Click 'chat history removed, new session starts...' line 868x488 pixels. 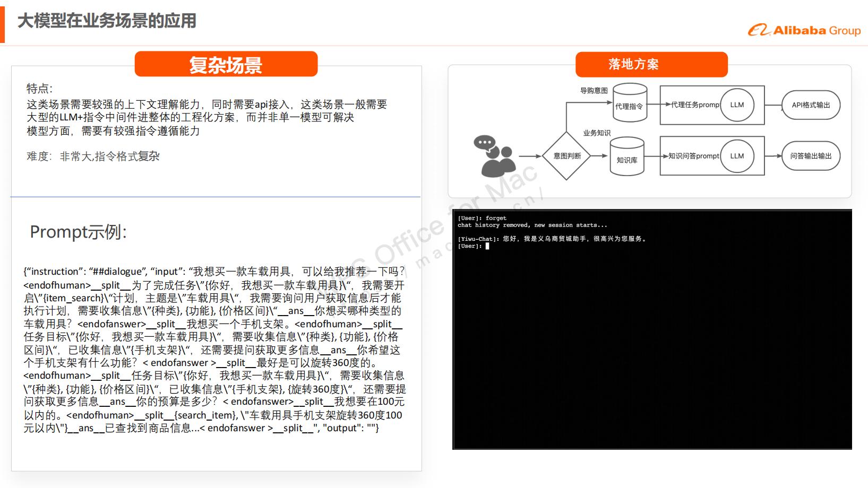click(532, 225)
